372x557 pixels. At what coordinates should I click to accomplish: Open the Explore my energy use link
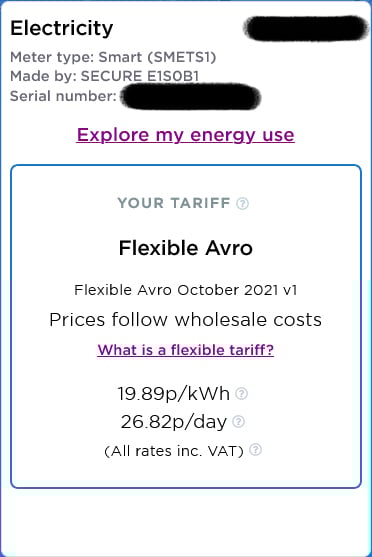[185, 135]
